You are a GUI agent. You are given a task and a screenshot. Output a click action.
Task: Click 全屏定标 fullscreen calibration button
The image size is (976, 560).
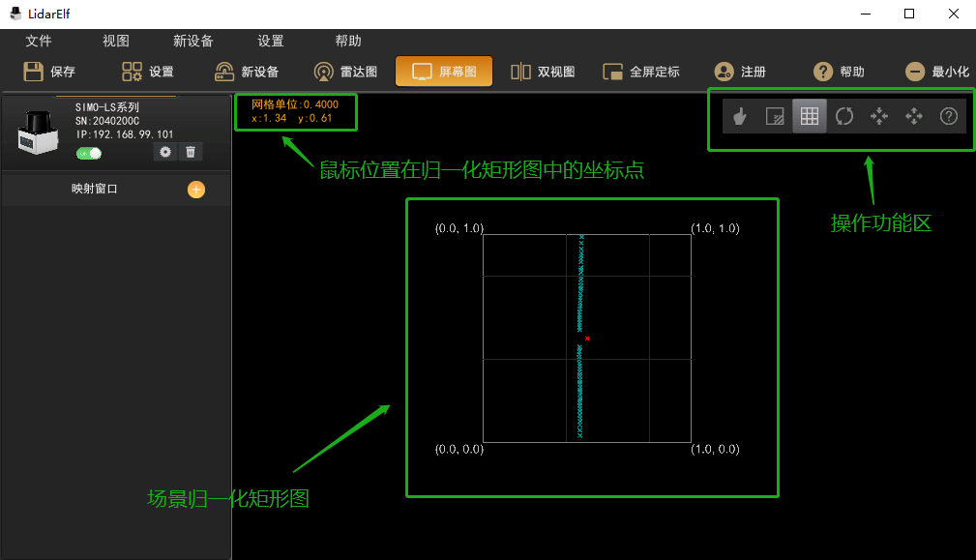pyautogui.click(x=640, y=72)
